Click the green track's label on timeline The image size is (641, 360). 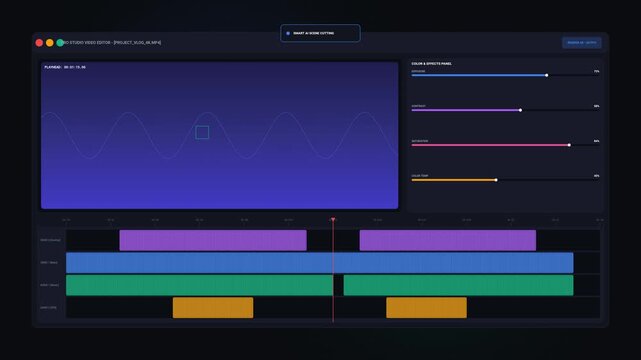[x=49, y=285]
